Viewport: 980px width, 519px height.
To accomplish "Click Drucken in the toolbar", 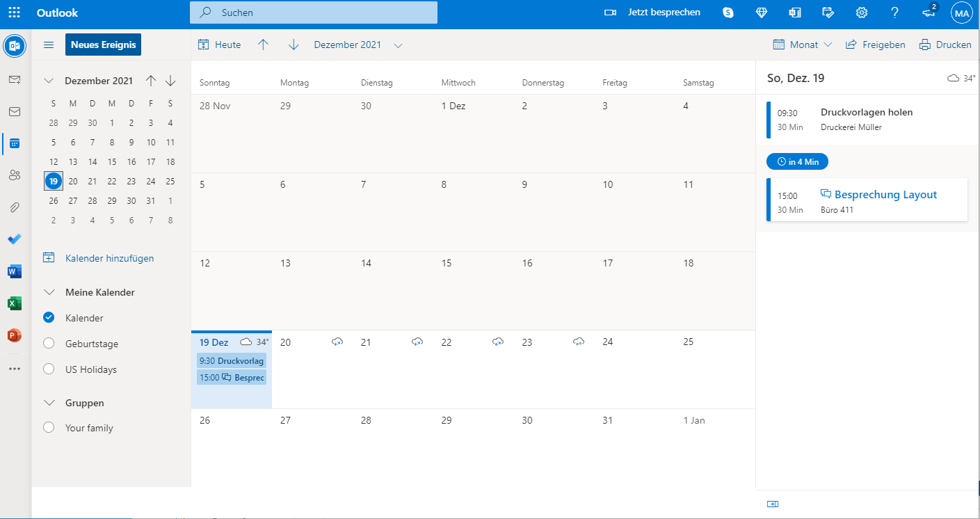I will pos(945,45).
